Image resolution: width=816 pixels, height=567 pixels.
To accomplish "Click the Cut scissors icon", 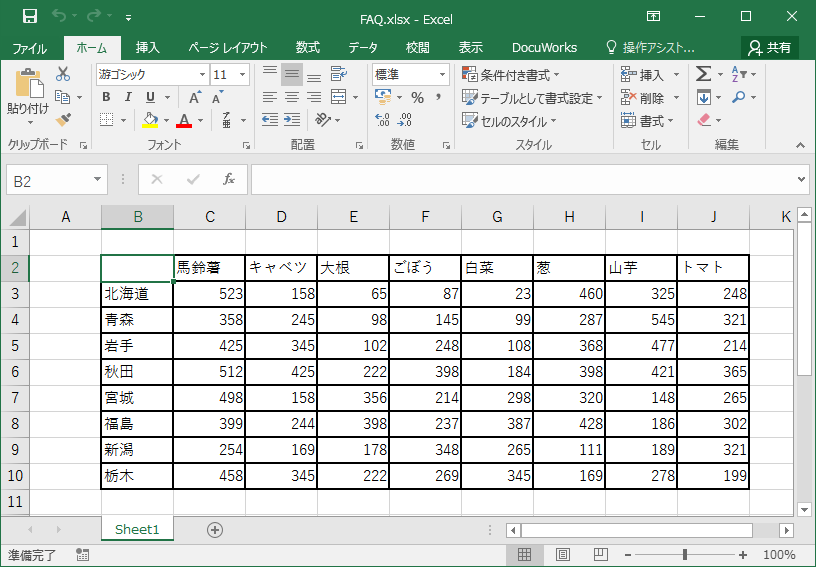I will 63,74.
